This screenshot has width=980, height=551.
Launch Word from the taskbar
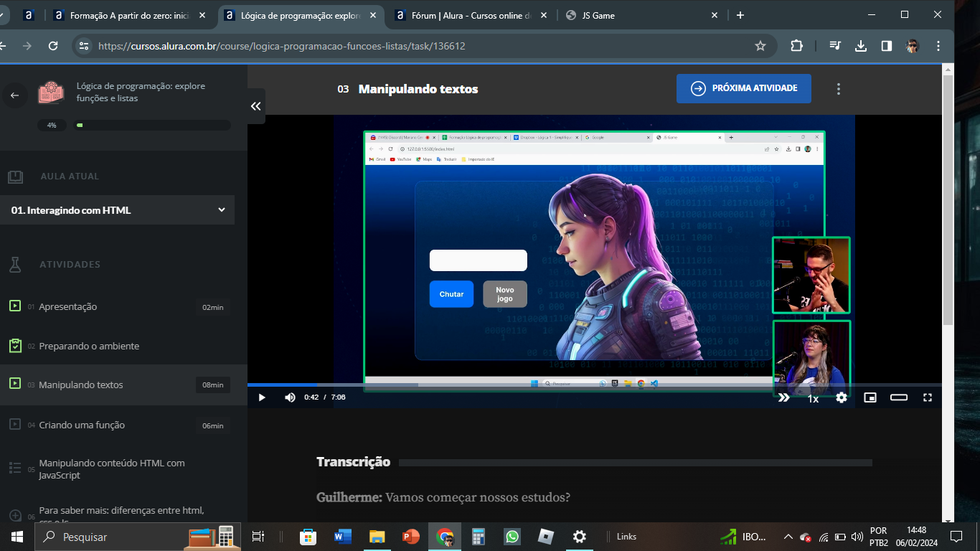click(x=342, y=537)
